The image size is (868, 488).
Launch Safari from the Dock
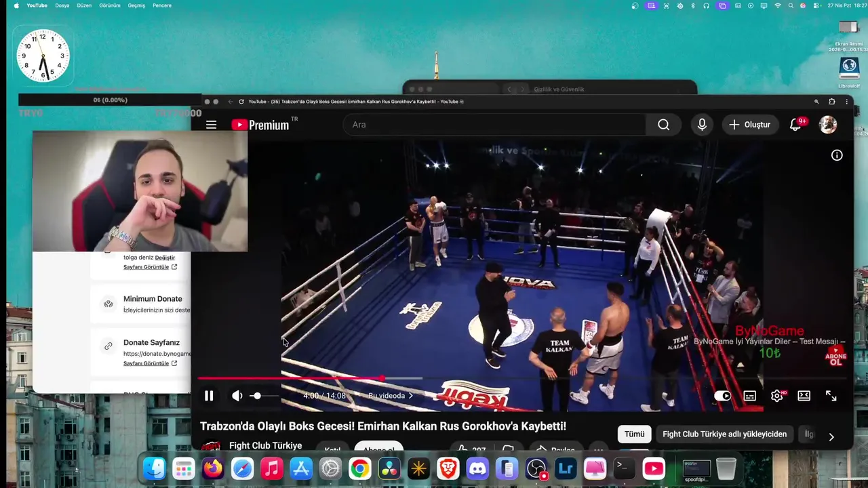pos(242,468)
